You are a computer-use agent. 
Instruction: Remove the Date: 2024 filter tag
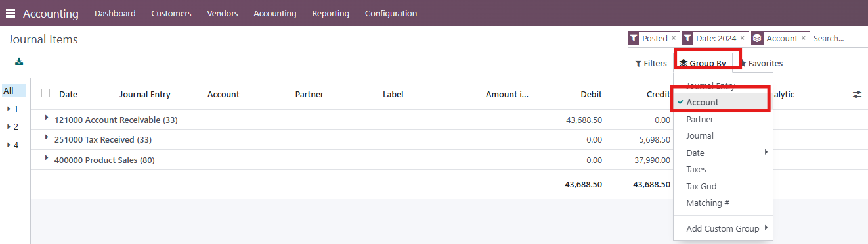click(743, 39)
